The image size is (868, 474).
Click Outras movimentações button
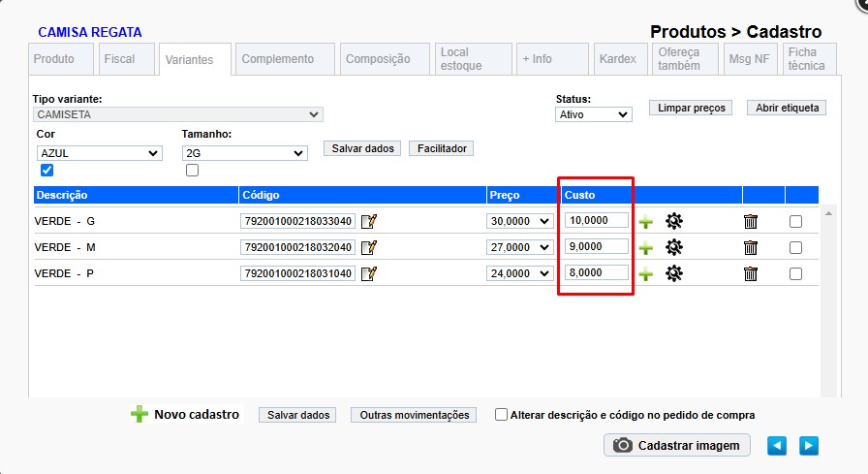[414, 415]
